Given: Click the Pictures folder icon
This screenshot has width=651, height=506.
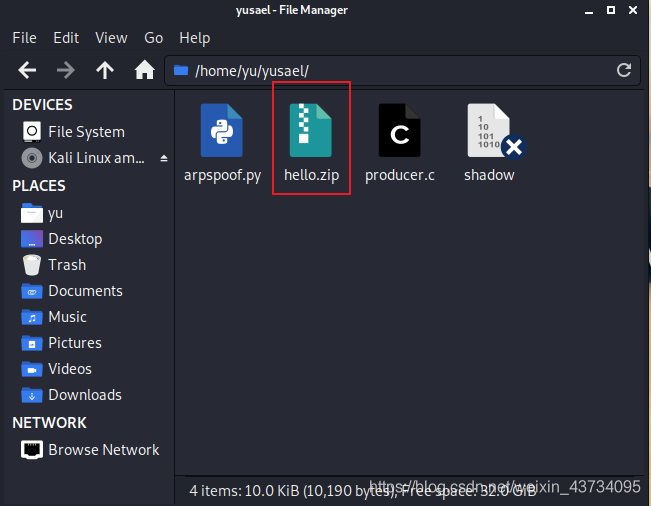Looking at the screenshot, I should point(32,343).
